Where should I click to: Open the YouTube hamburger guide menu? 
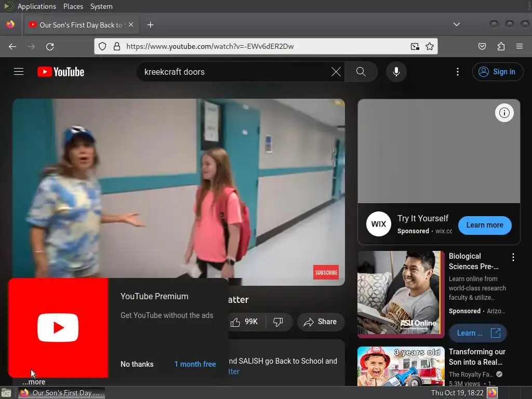(19, 72)
